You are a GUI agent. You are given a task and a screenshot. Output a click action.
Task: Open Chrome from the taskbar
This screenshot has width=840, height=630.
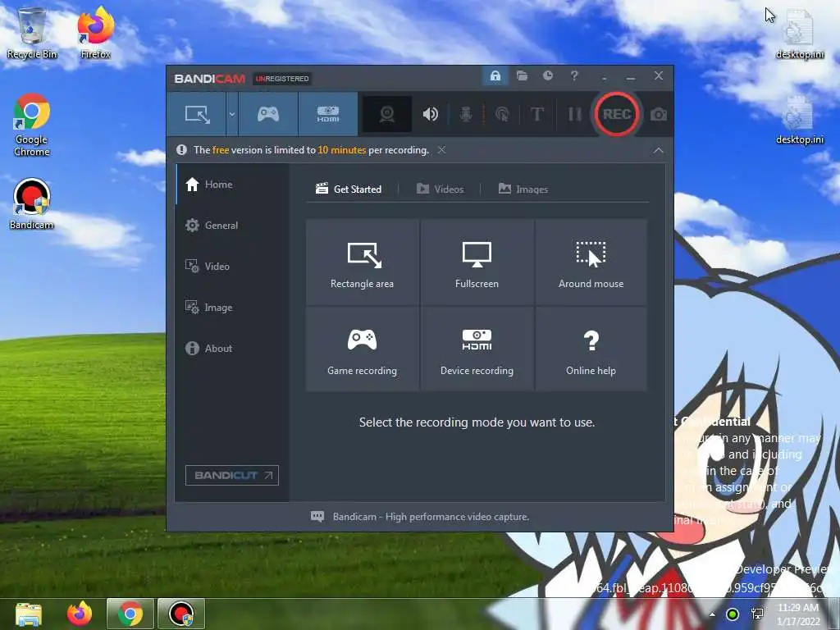130,614
